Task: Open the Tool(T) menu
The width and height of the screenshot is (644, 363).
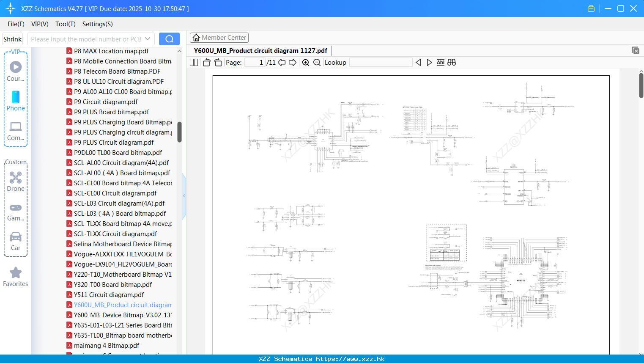Action: (66, 24)
